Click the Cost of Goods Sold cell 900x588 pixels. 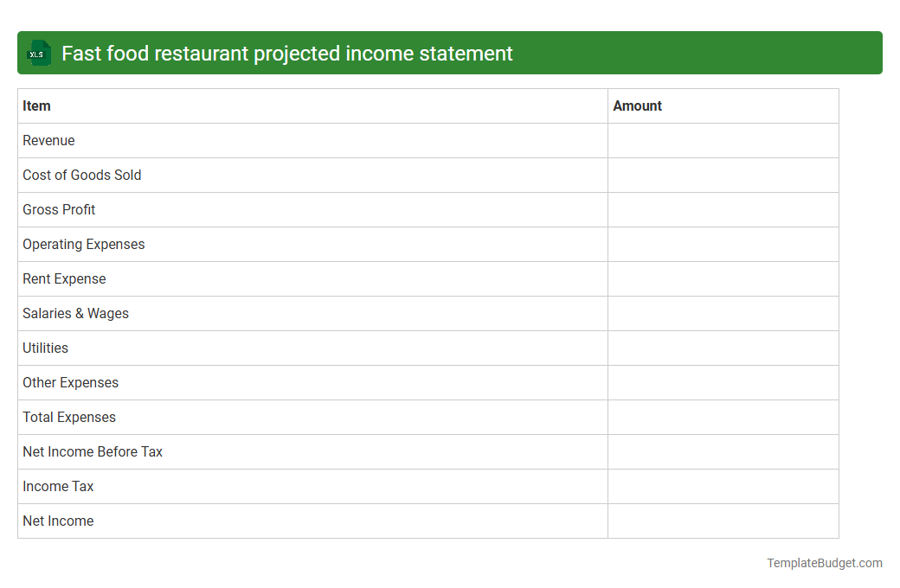(x=81, y=175)
